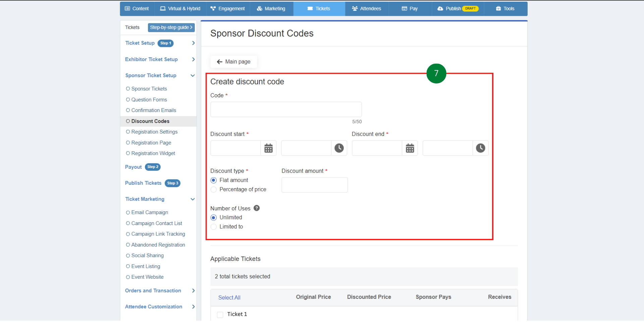Click the Number of Uses help icon
Image resolution: width=644 pixels, height=322 pixels.
click(257, 208)
